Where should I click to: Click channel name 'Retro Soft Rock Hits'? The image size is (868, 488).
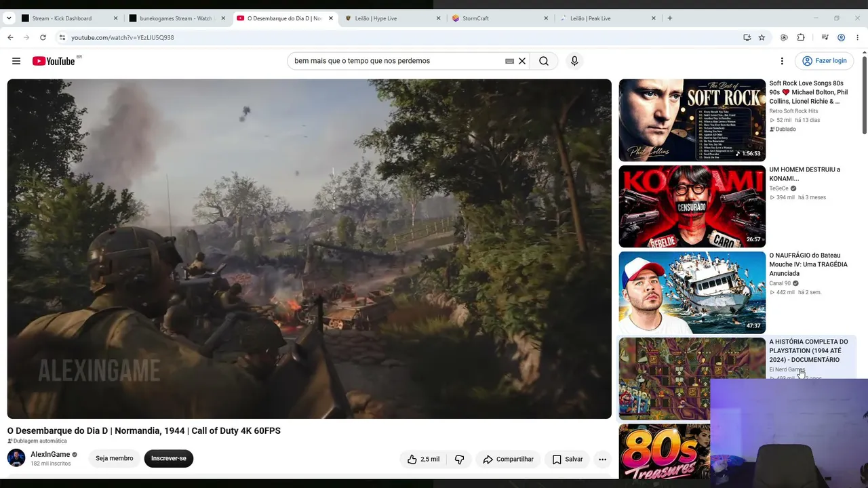[793, 111]
